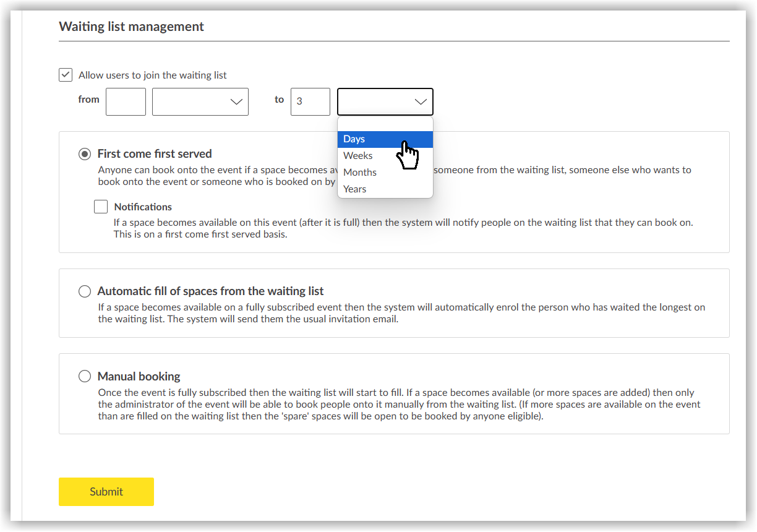Click the Manual booking heading text

coord(139,376)
